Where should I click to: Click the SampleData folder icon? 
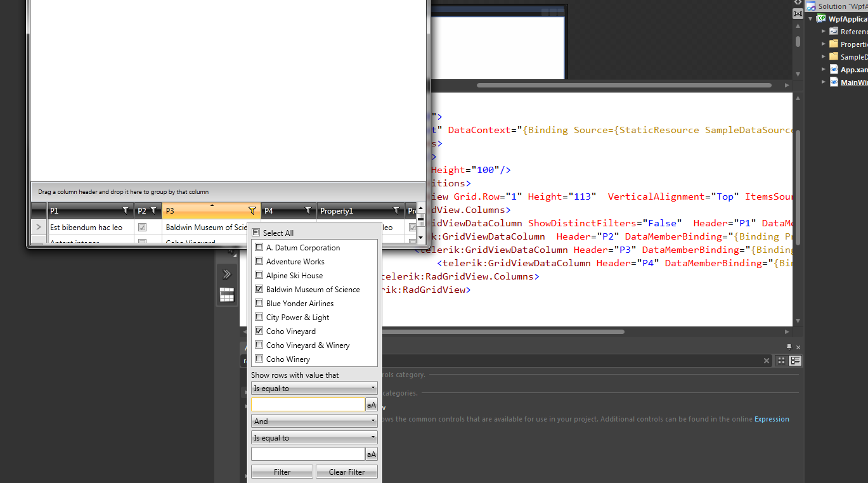pos(834,57)
